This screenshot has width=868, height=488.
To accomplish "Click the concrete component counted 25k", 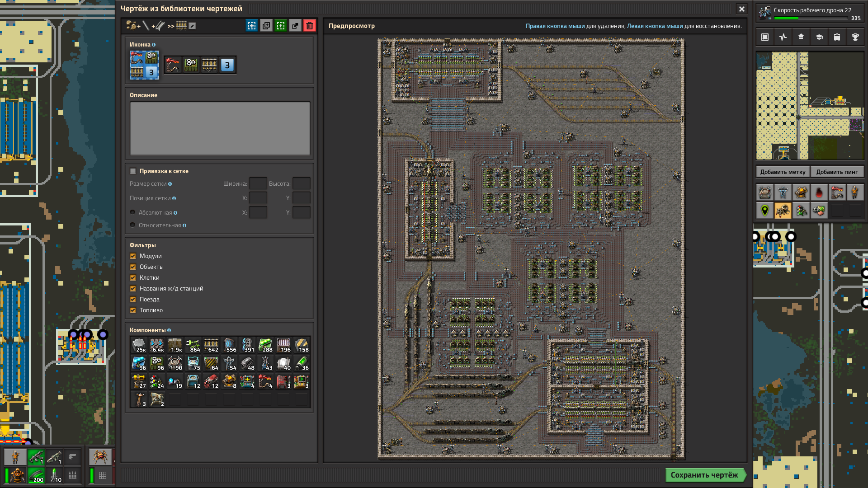I will point(139,345).
